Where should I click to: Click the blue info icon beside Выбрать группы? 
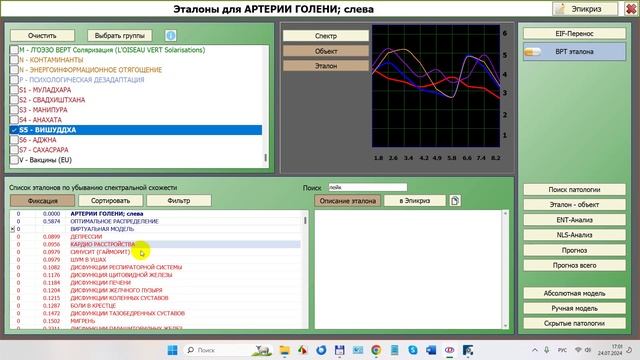click(x=171, y=36)
